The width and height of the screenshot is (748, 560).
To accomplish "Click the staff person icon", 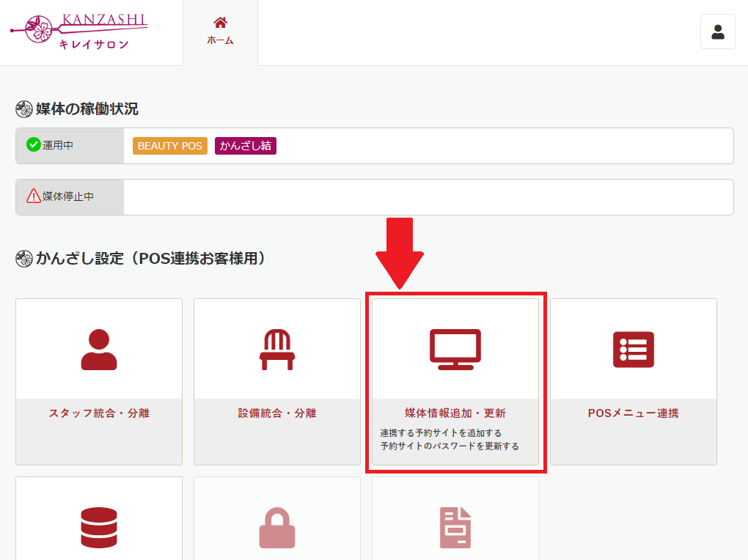I will click(99, 350).
